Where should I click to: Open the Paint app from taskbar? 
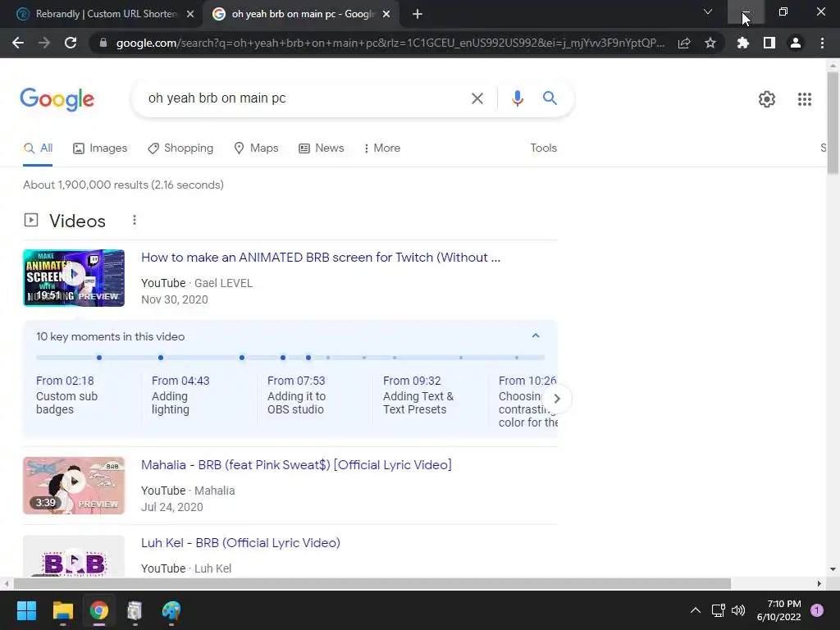click(171, 610)
